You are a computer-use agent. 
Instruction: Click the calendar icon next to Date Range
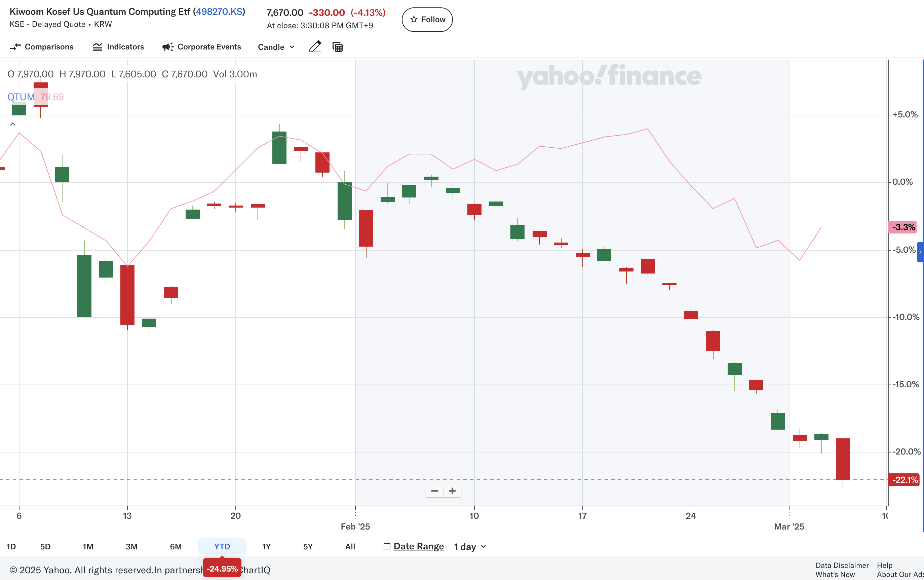tap(387, 546)
